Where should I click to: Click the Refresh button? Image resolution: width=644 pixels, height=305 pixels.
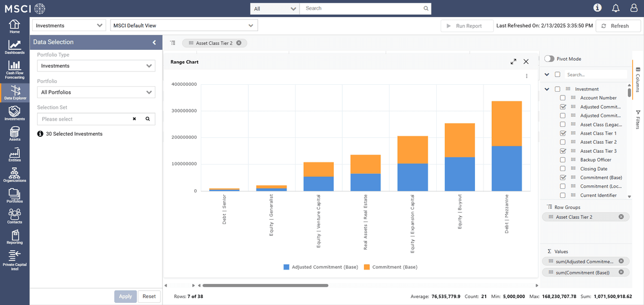tap(619, 26)
